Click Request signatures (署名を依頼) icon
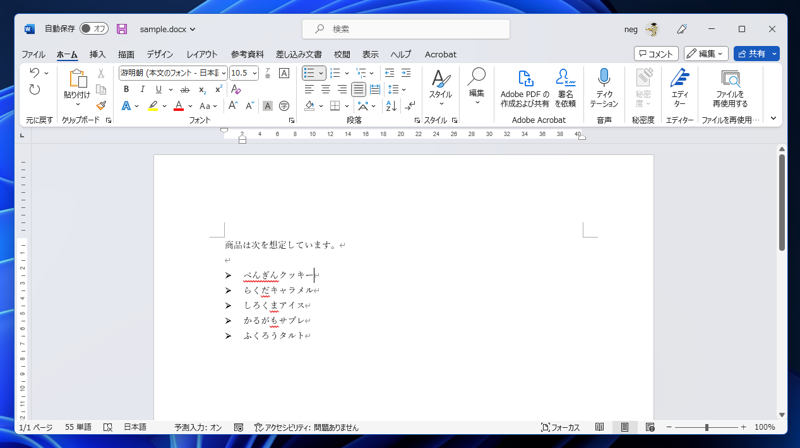Screen dimensions: 800x448 click(565, 88)
